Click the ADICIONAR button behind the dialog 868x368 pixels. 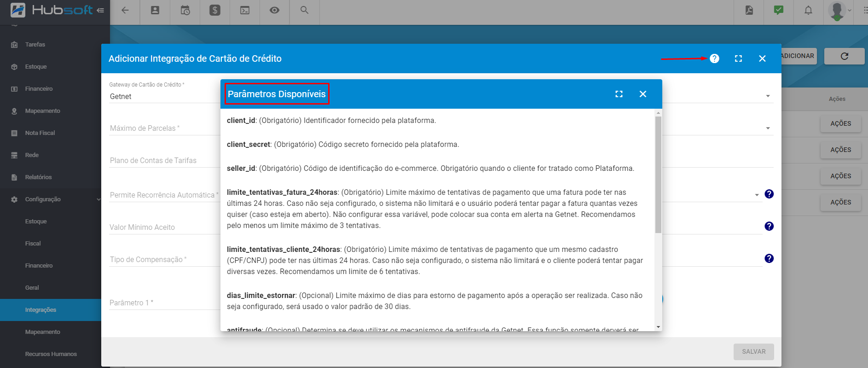coord(799,56)
